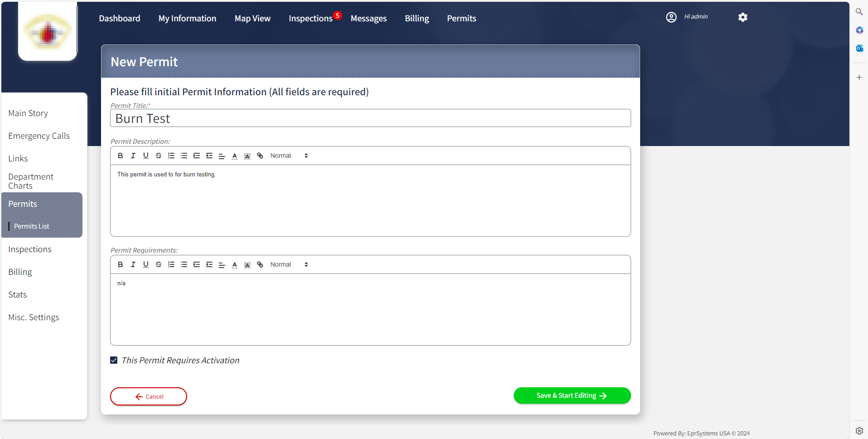
Task: Open text color picker in Permit Description
Action: [235, 156]
